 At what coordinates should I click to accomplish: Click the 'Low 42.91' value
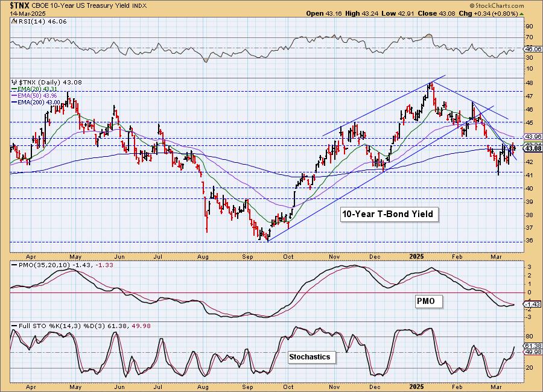(x=398, y=13)
